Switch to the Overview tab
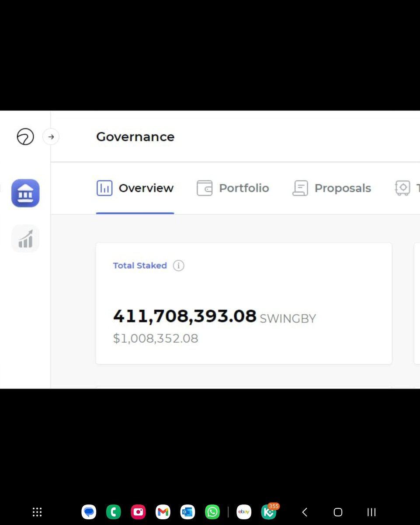The image size is (420, 525). pos(135,188)
